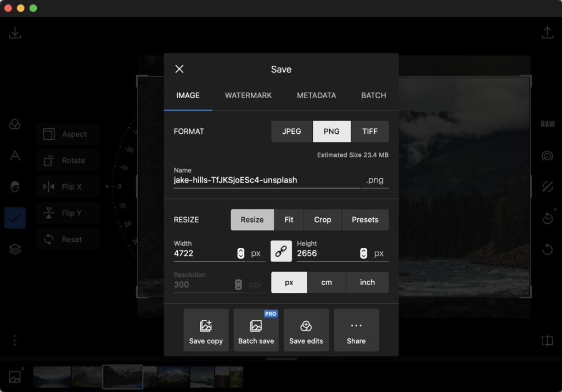
Task: Open edit history showing 4 edits
Action: pos(547,218)
